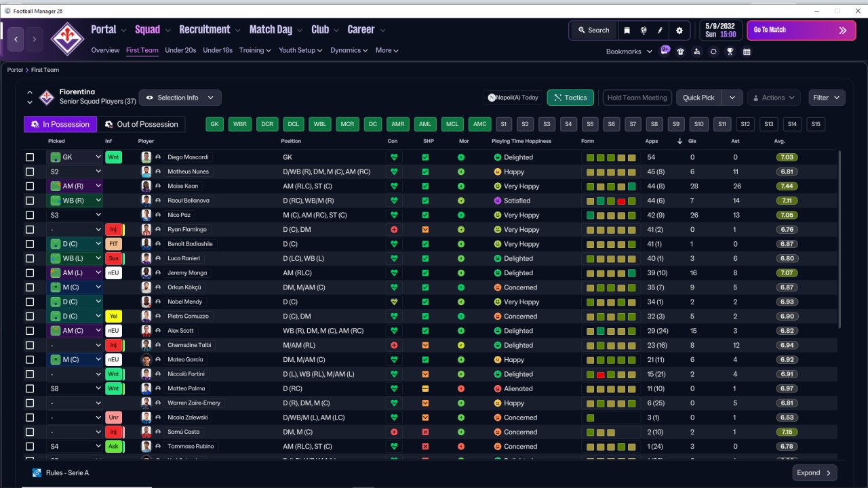Open the globe world icon
This screenshot has width=868, height=488.
[x=644, y=30]
